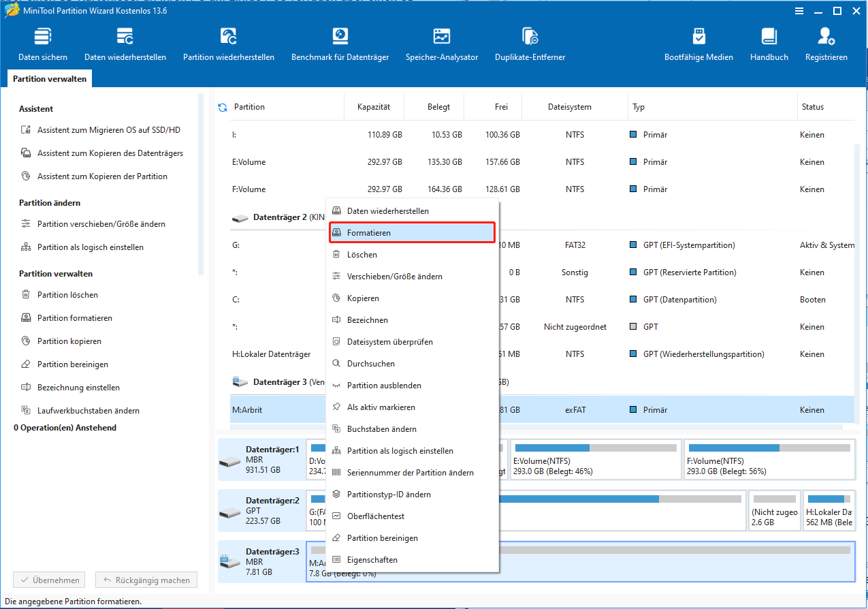Image resolution: width=868 pixels, height=609 pixels.
Task: Open Partition wiederherstellen from the toolbar
Action: (229, 45)
